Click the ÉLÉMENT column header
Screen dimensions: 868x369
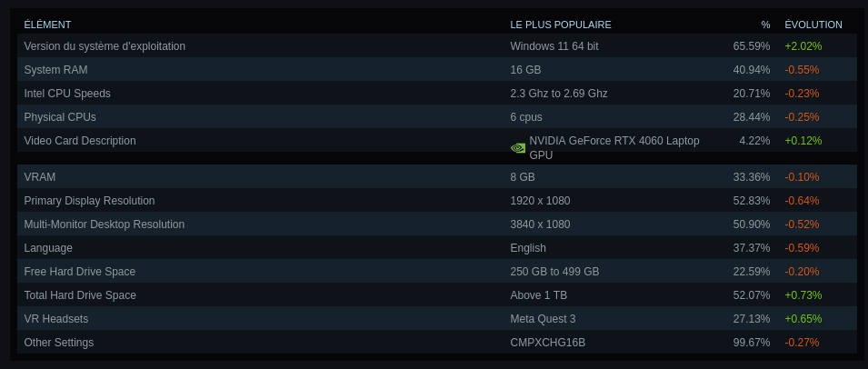tap(47, 25)
